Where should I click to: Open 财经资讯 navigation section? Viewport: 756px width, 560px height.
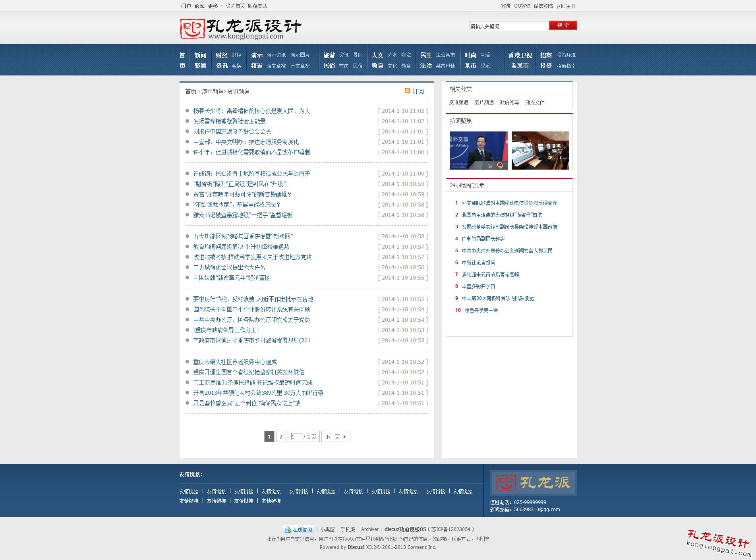pyautogui.click(x=222, y=60)
